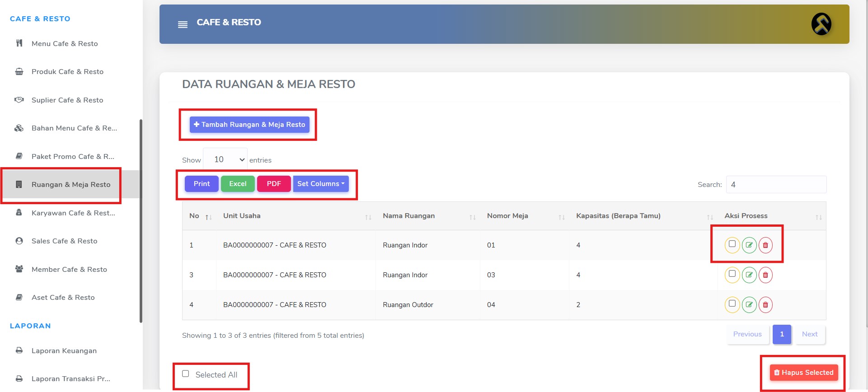Expand the Set Columns dropdown
This screenshot has height=392, width=868.
(x=321, y=184)
